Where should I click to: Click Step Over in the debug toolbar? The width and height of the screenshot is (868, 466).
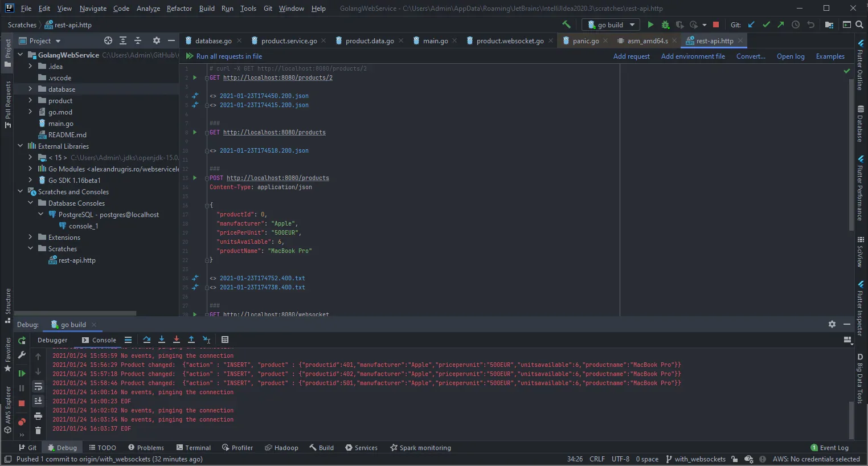click(147, 340)
